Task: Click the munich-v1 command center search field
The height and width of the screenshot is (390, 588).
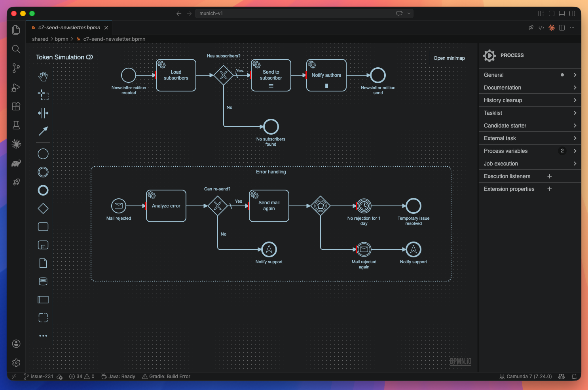Action: click(305, 13)
